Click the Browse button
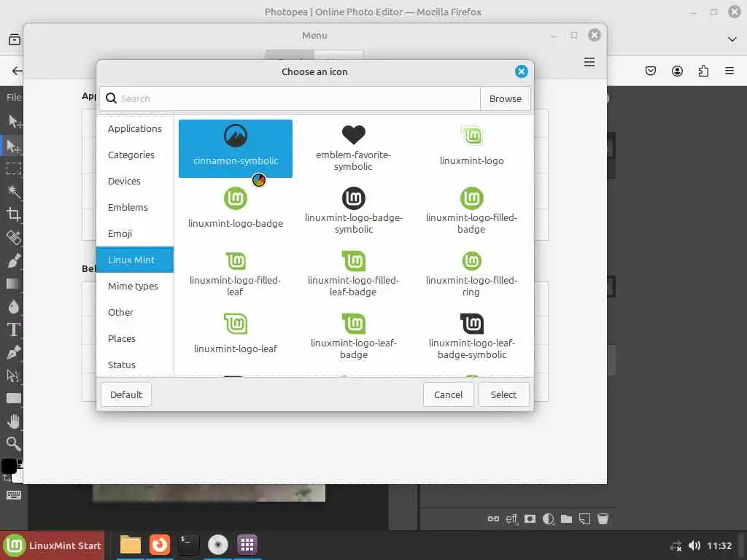Screen dimensions: 747x560 [505, 98]
